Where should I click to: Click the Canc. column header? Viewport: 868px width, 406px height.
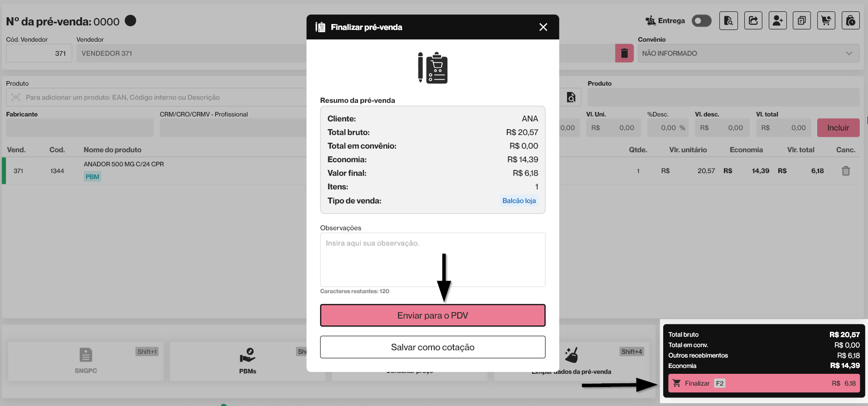846,150
